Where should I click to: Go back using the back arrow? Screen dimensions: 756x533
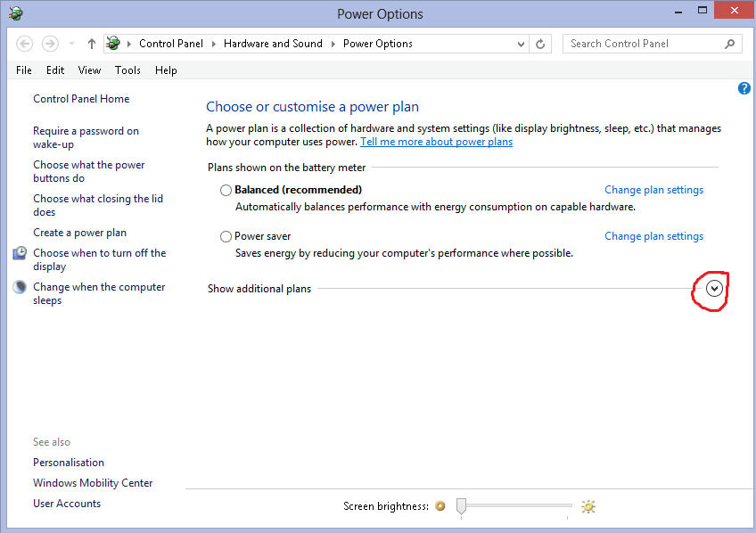pos(25,44)
